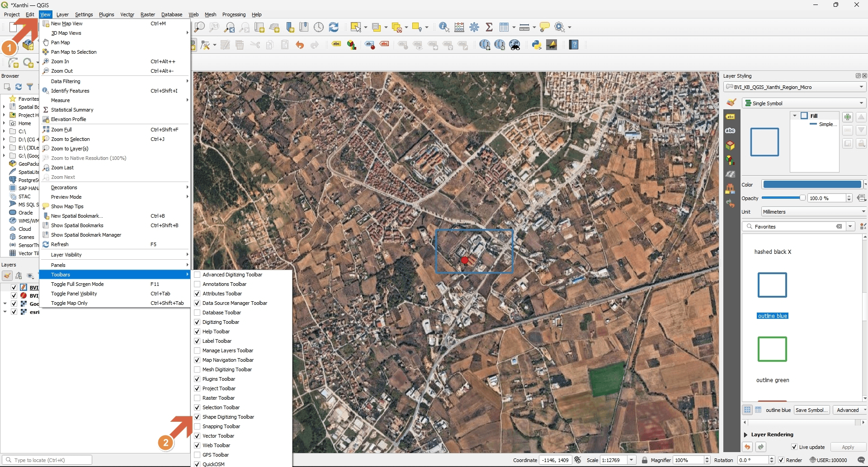The image size is (868, 467).
Task: Toggle the Render checkbox in status bar
Action: [781, 460]
